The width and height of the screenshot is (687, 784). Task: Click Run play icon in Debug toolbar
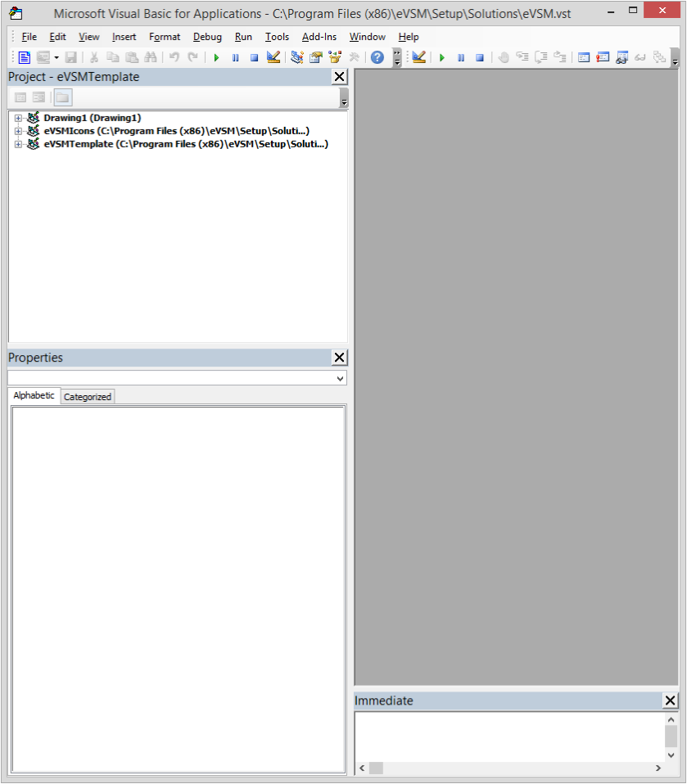[x=442, y=57]
